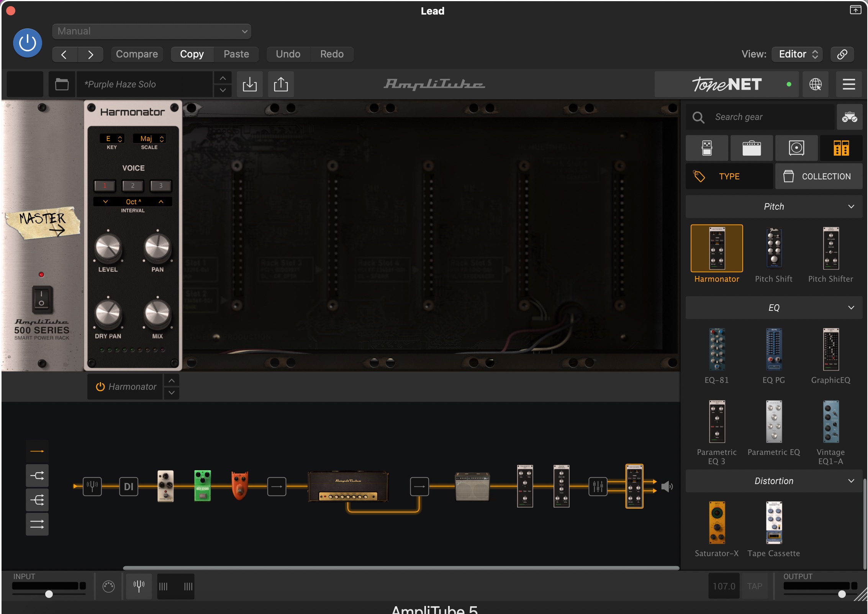Open the ToneNET panel

(x=726, y=84)
